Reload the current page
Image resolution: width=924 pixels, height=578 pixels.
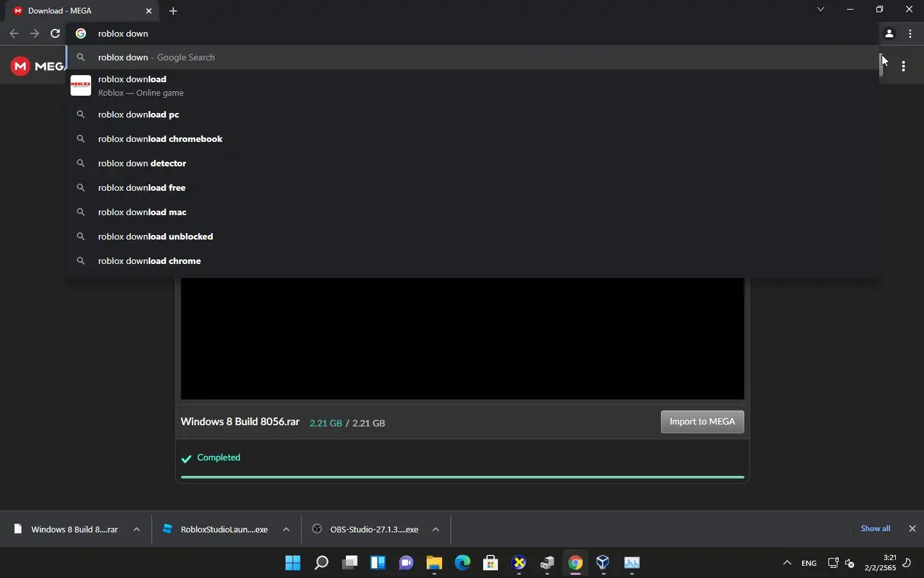[56, 33]
